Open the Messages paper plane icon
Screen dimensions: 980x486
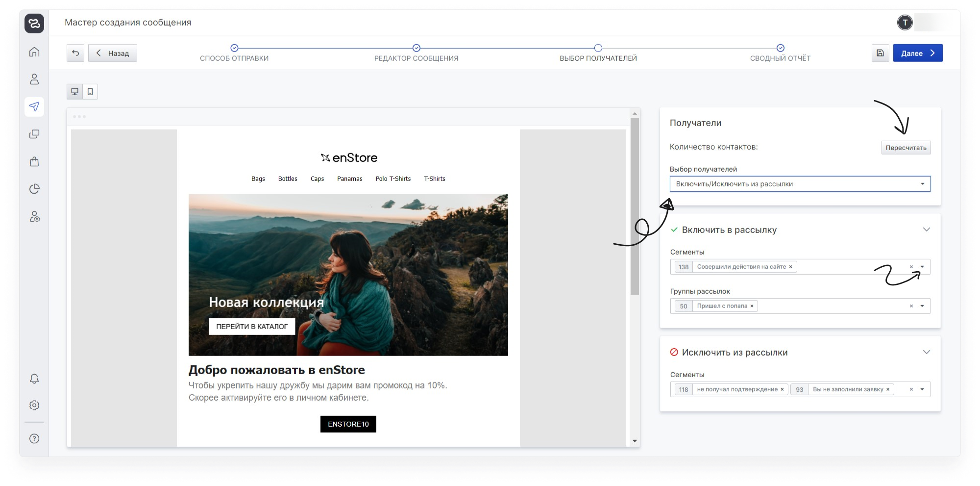click(34, 106)
